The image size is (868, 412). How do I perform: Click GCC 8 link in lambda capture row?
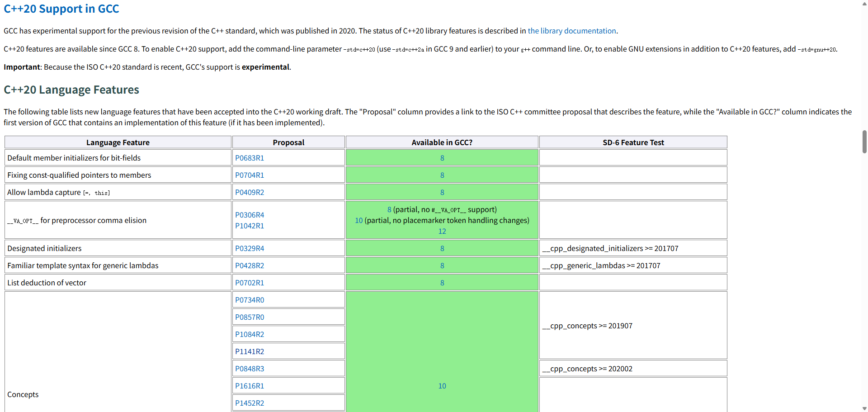[442, 192]
